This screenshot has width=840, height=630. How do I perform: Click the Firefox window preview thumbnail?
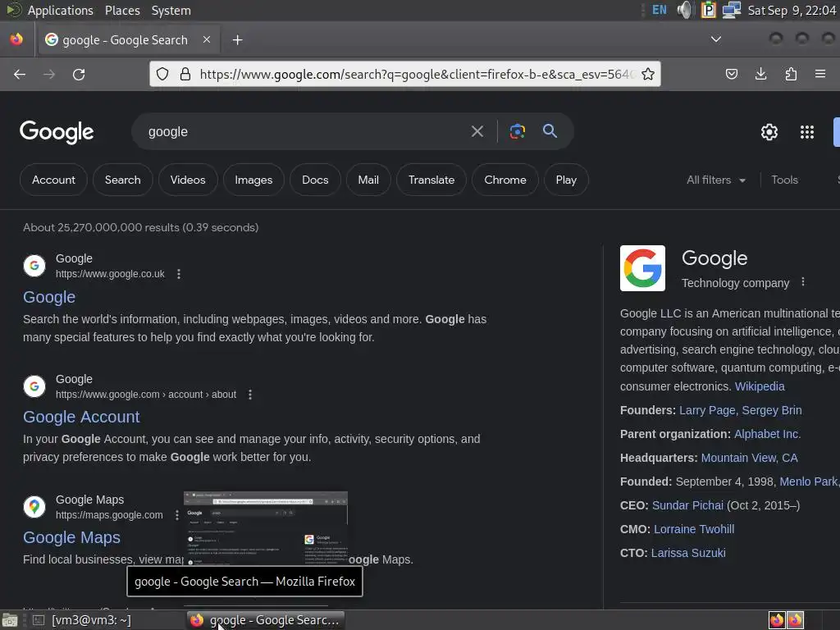coord(266,527)
